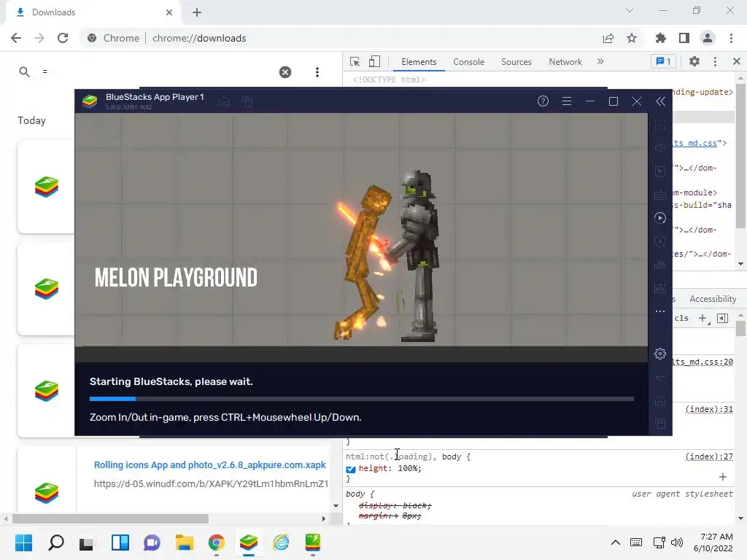Click BlueStacks cursor lock icon in sidebar
The image size is (747, 560).
click(x=659, y=171)
